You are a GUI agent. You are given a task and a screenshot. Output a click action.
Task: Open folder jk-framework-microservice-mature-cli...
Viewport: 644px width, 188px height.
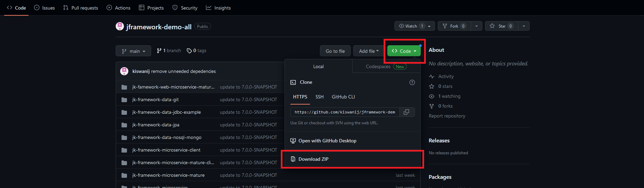click(173, 162)
